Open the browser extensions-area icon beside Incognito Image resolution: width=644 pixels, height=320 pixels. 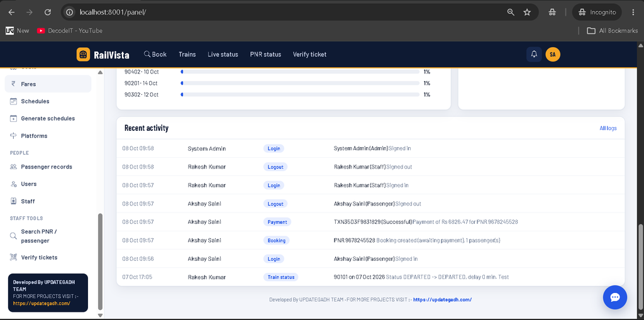coord(552,13)
